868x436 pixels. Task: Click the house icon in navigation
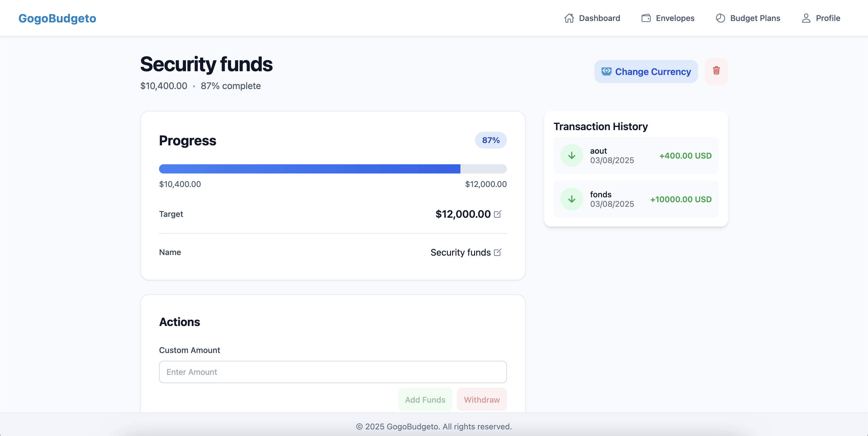pyautogui.click(x=569, y=18)
